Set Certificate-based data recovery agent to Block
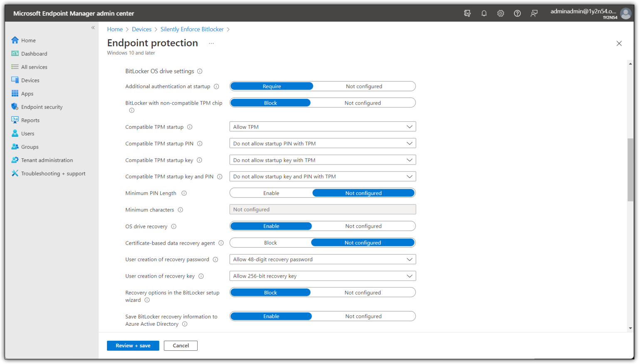 coord(270,242)
